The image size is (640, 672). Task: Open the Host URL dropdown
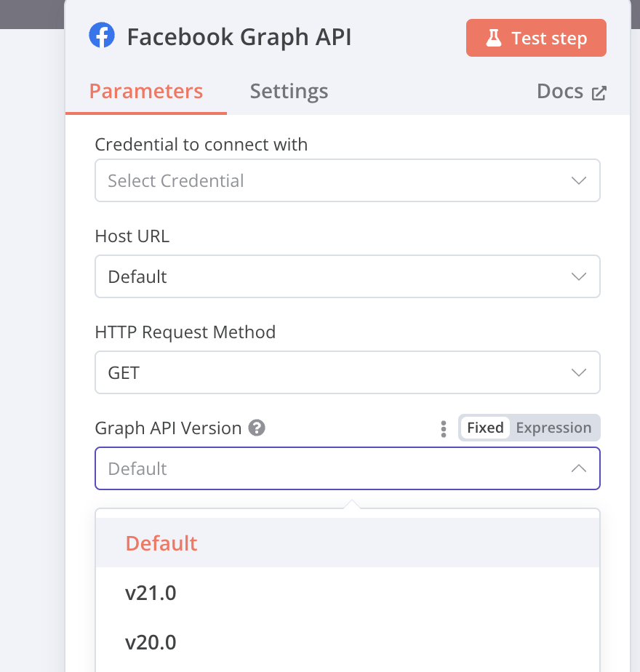coord(347,276)
